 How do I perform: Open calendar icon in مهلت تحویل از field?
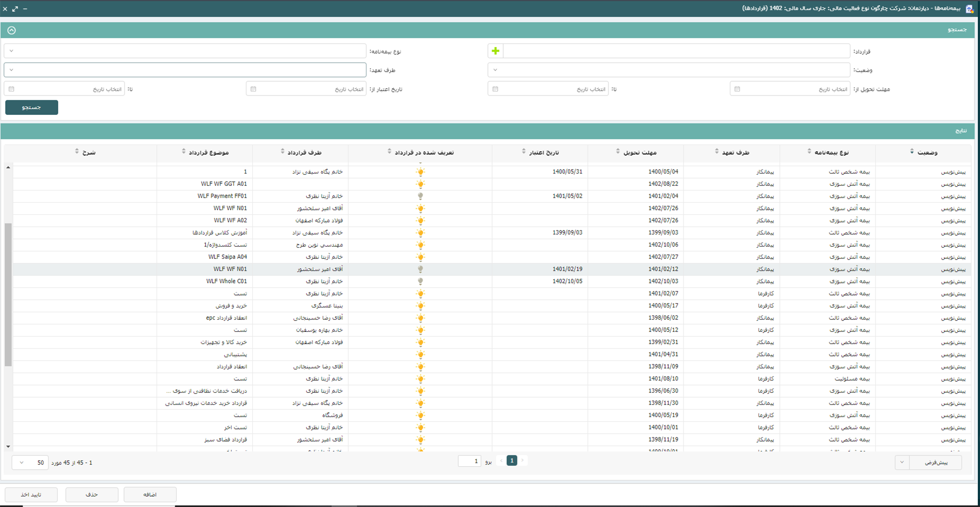point(737,89)
